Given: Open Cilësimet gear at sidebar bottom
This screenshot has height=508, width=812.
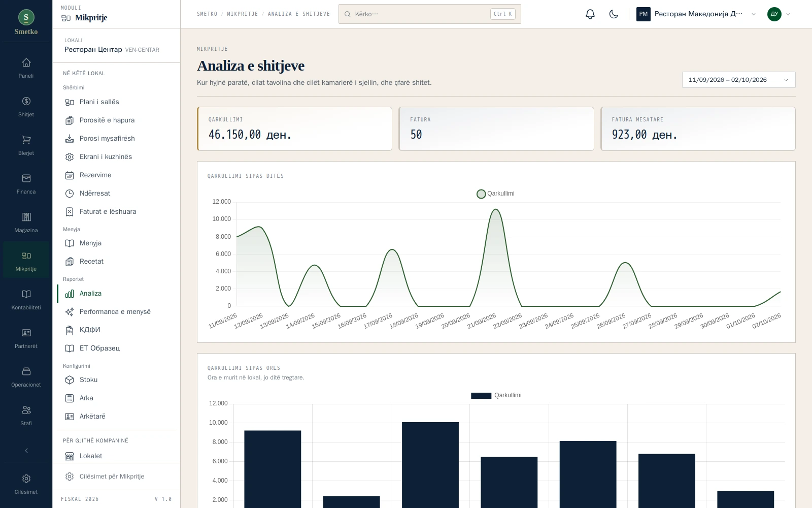Looking at the screenshot, I should 26,484.
